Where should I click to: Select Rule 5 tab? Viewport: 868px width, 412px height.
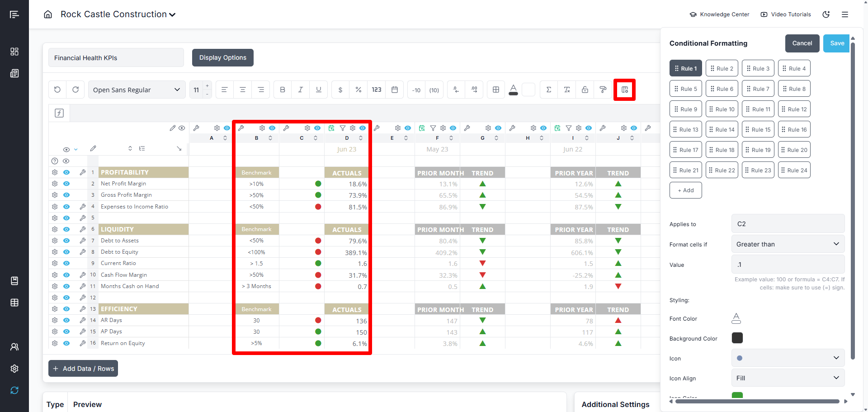[x=685, y=89]
